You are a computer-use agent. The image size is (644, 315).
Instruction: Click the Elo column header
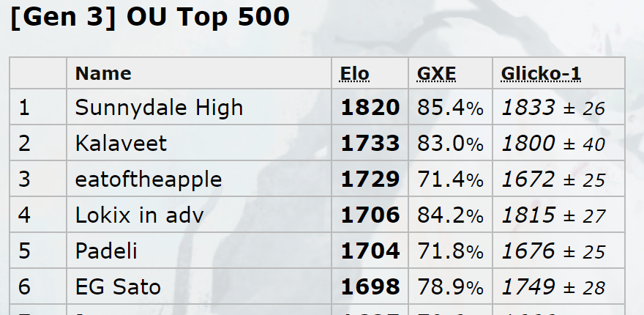[x=355, y=73]
